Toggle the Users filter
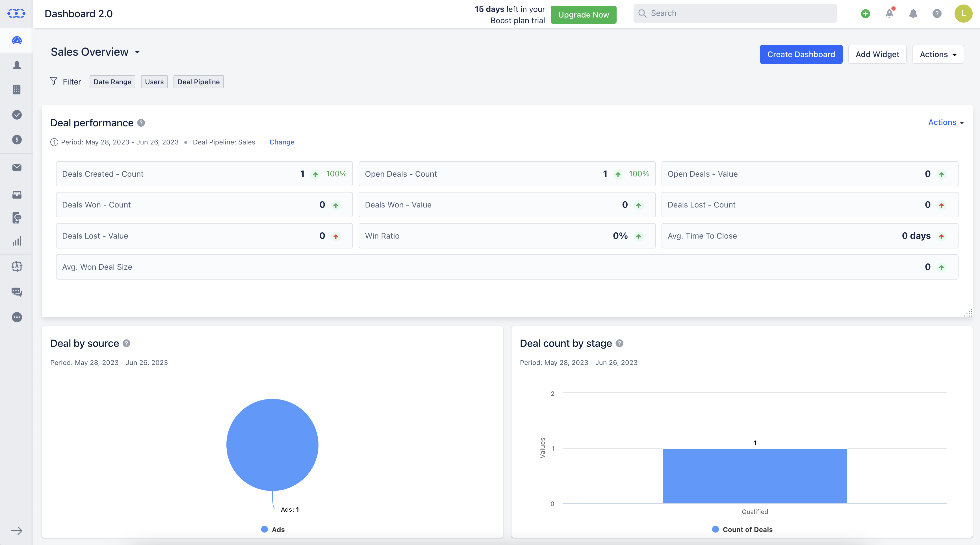 (154, 81)
